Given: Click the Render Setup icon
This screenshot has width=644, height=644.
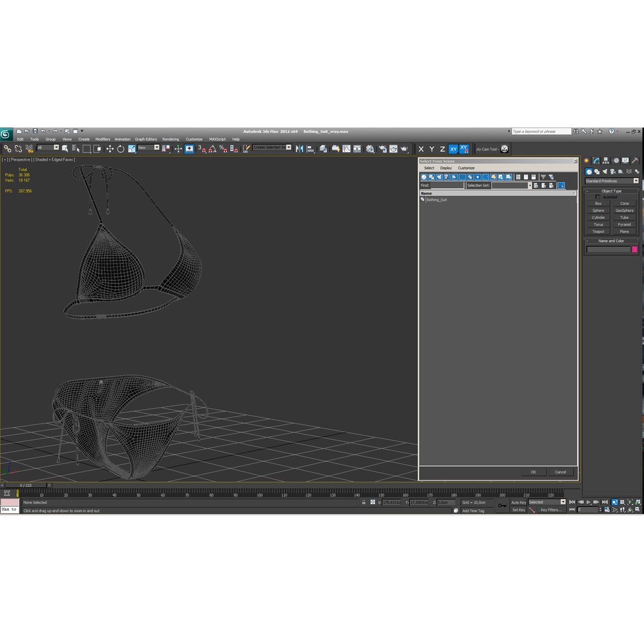Looking at the screenshot, I should coord(382,148).
